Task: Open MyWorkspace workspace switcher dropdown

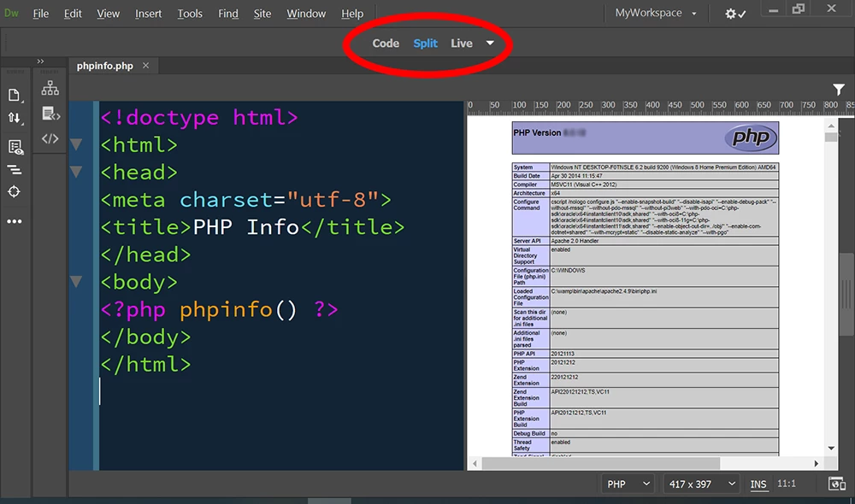Action: coord(656,13)
